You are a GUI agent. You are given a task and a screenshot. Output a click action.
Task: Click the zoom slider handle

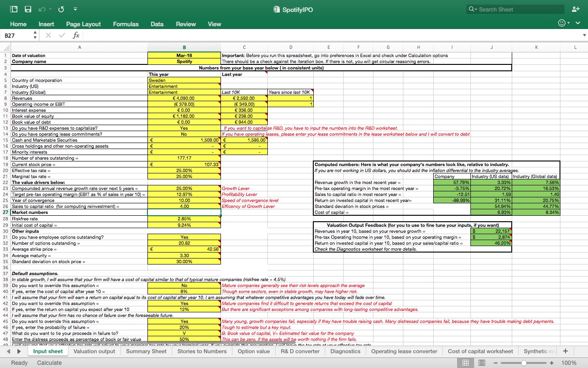tap(524, 362)
